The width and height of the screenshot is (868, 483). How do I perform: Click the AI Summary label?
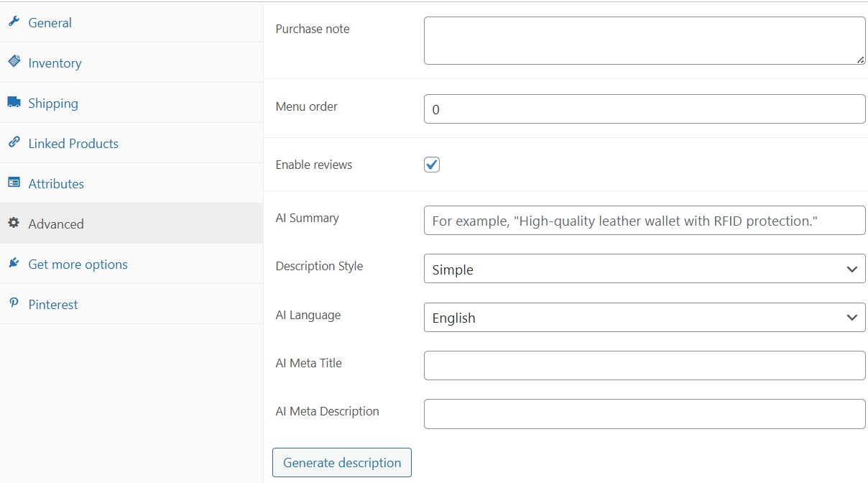click(x=308, y=218)
